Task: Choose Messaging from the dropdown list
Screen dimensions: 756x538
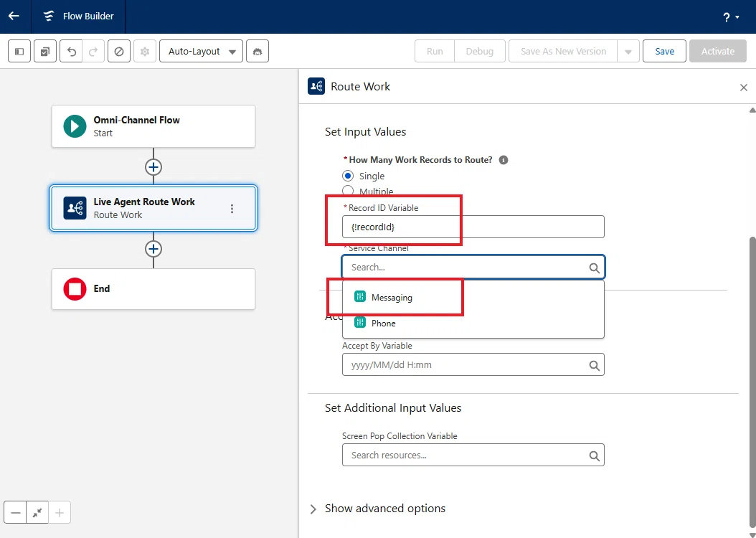Action: (473, 298)
